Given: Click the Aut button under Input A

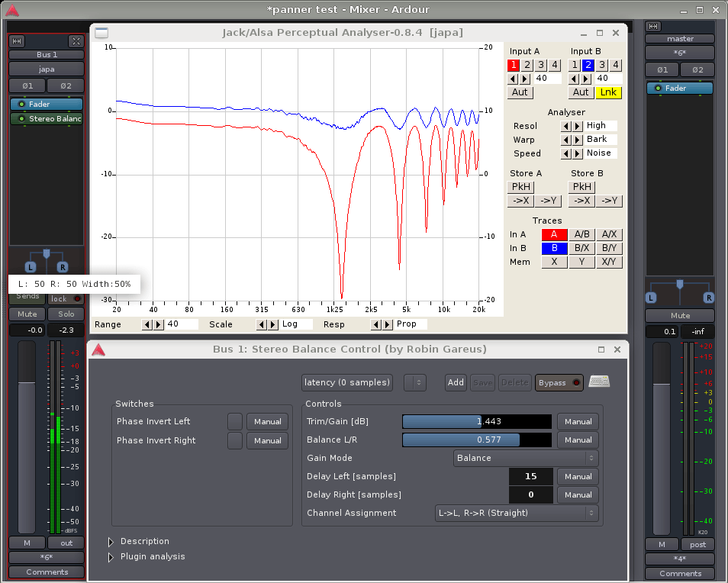Looking at the screenshot, I should [x=520, y=92].
